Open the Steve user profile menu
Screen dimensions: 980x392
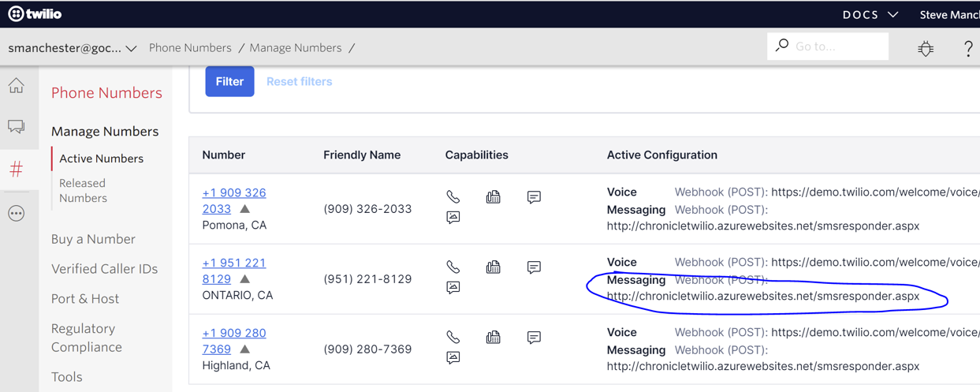(x=949, y=15)
